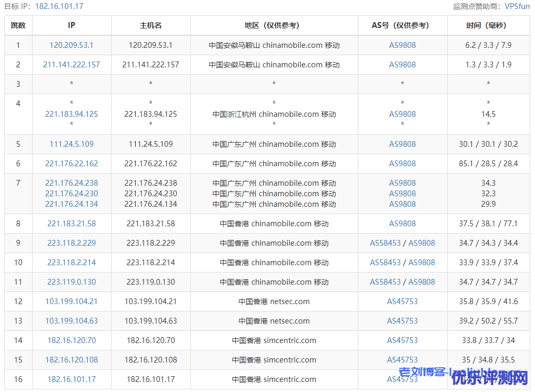
Task: Click the 182.16.120.70 IP link
Action: pos(72,340)
